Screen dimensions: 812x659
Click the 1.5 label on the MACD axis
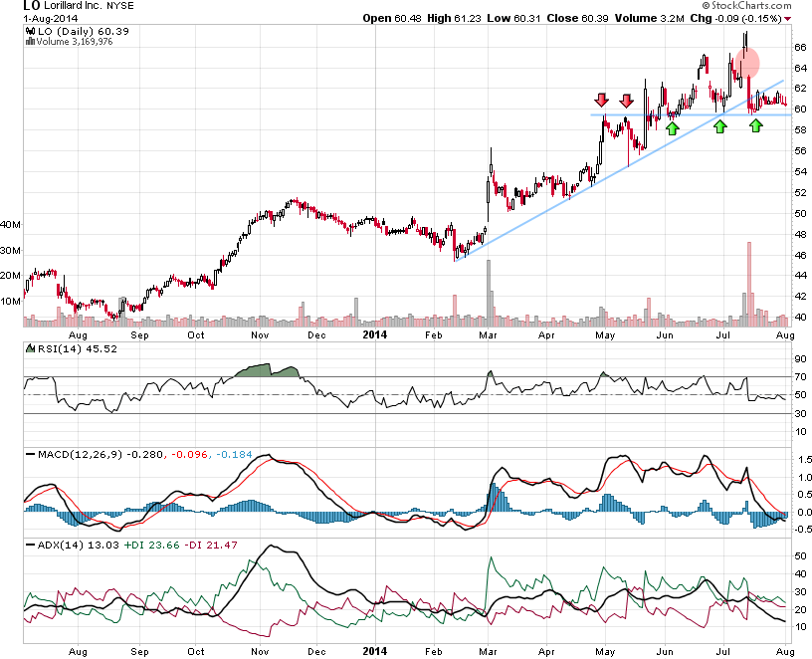point(805,460)
